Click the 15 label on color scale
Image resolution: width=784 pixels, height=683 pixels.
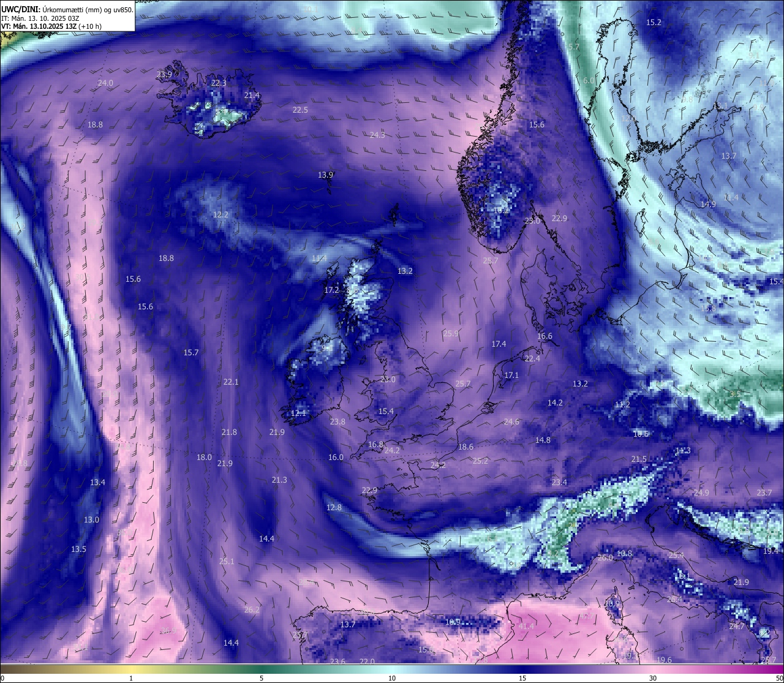[522, 678]
